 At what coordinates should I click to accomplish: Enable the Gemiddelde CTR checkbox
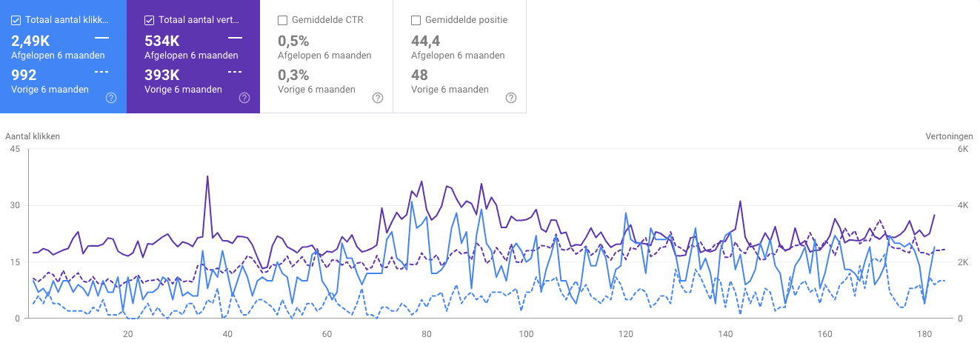pos(282,20)
